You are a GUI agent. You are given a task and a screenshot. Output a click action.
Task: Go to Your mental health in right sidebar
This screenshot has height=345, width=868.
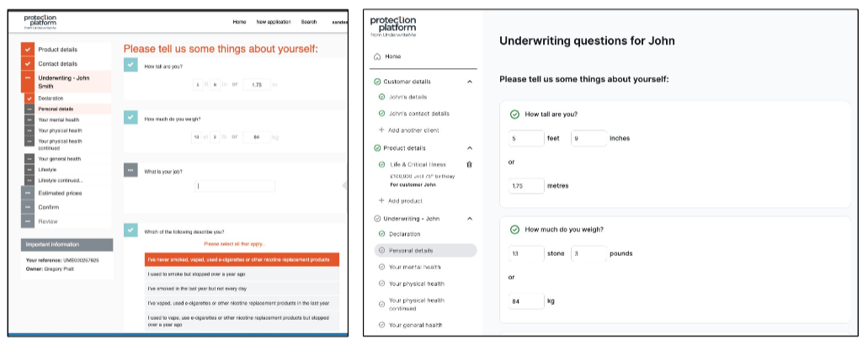[x=415, y=267]
